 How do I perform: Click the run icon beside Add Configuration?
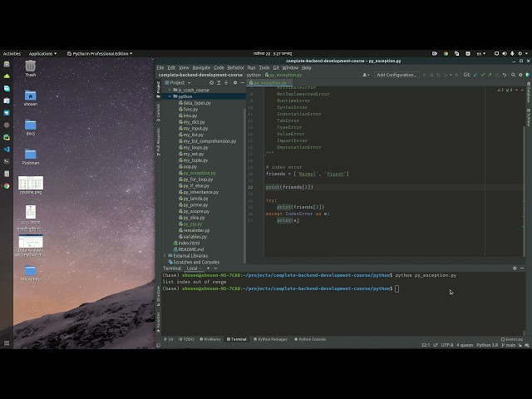[424, 75]
